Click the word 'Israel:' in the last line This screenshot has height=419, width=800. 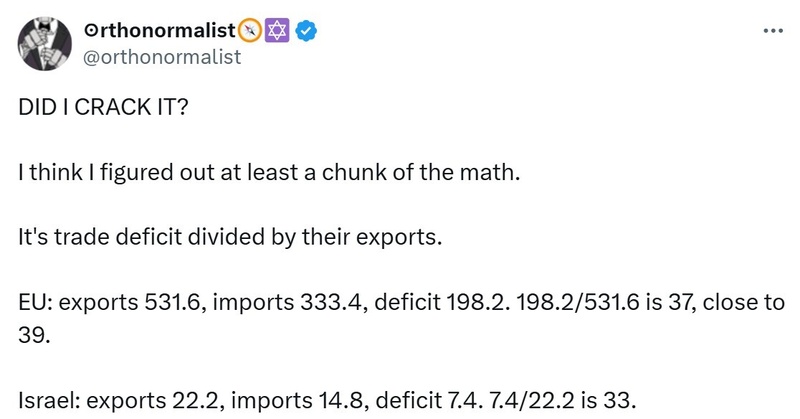(x=49, y=400)
